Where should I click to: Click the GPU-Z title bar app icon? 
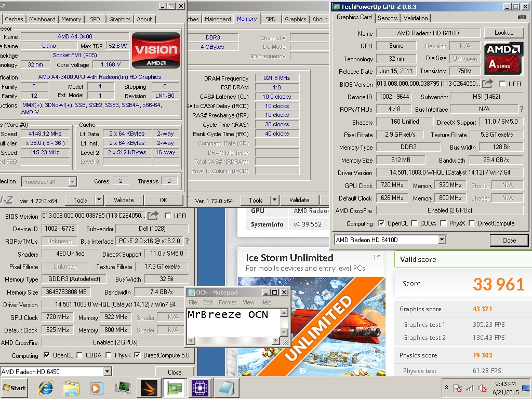click(336, 6)
